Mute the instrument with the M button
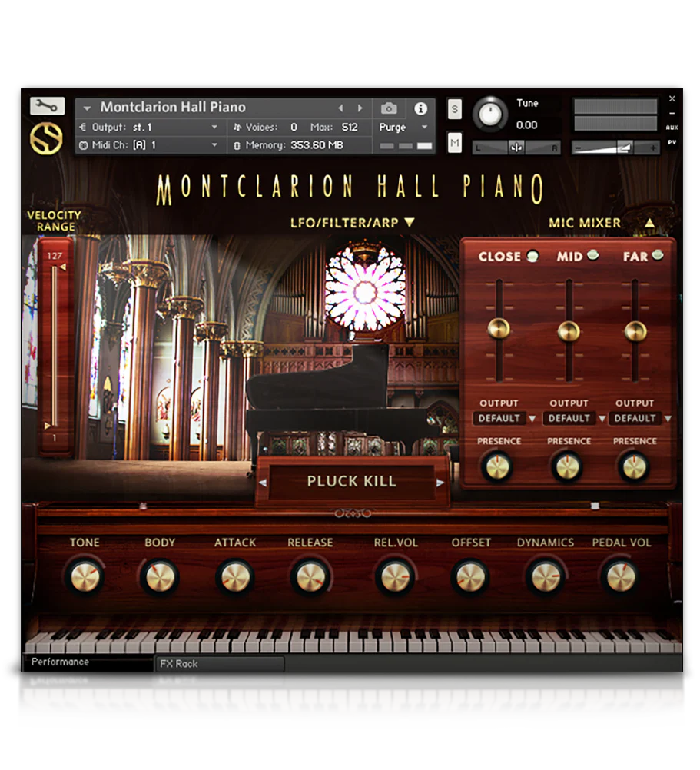The height and width of the screenshot is (770, 700). [x=454, y=142]
